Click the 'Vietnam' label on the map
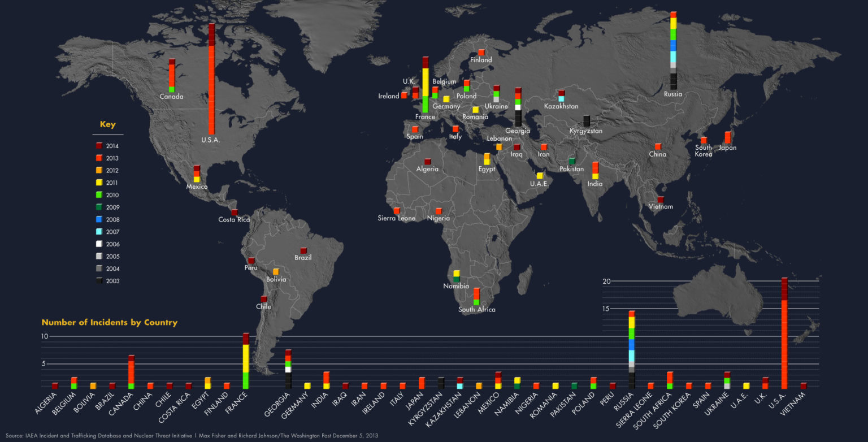The width and height of the screenshot is (868, 442). click(x=661, y=207)
